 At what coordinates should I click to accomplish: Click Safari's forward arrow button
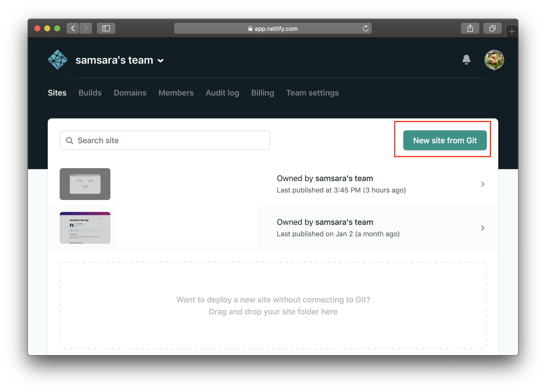[86, 28]
